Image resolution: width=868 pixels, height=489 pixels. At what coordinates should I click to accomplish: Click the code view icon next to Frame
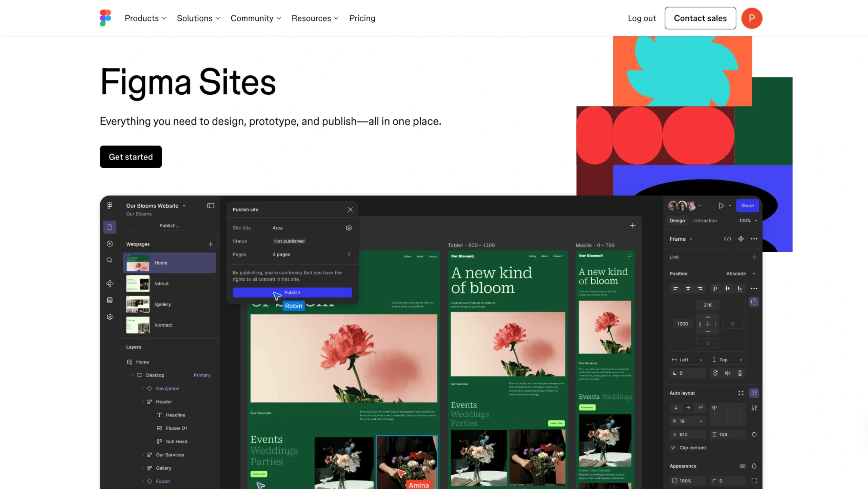coord(728,239)
